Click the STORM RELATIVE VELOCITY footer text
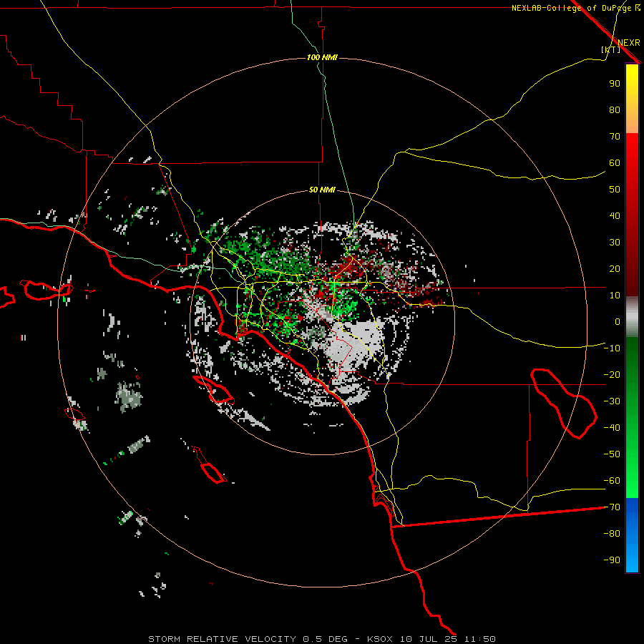This screenshot has height=644, width=644. coord(223,639)
